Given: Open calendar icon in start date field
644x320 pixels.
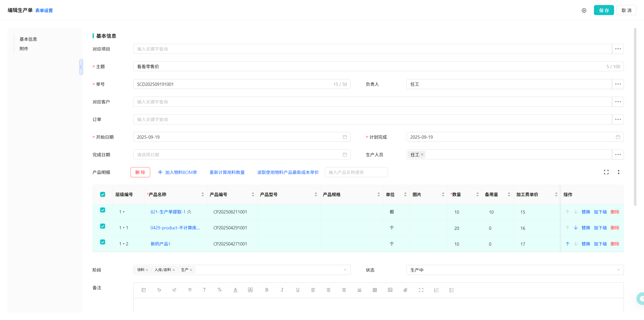Looking at the screenshot, I should (345, 137).
